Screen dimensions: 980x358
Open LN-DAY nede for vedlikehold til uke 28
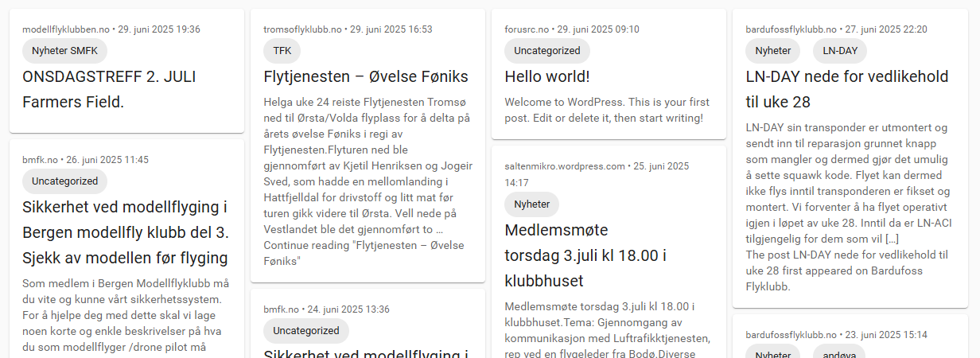[x=847, y=89]
